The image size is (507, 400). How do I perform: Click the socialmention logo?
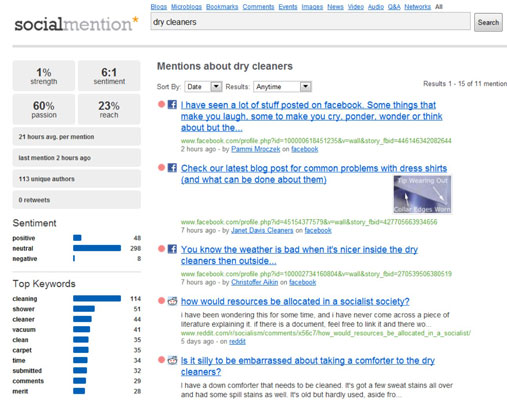coord(76,24)
